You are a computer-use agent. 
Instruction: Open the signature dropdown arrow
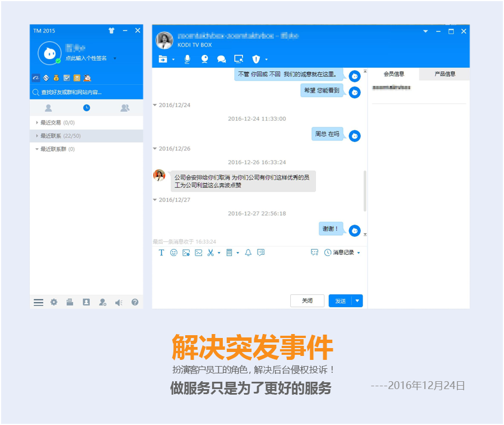(114, 58)
